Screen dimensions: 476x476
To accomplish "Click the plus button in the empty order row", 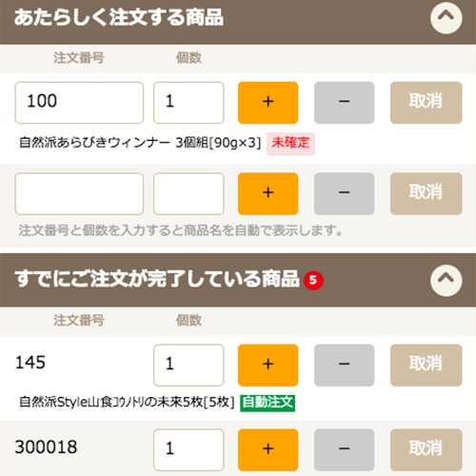I will (268, 193).
